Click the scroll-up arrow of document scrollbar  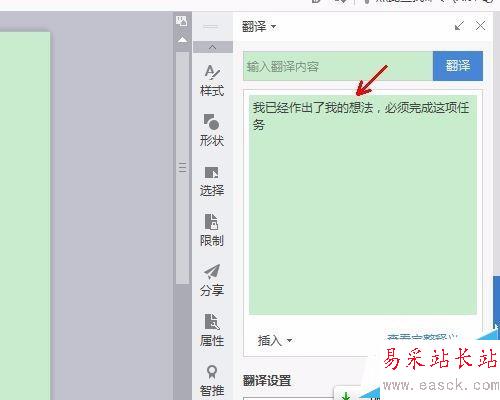pos(182,40)
